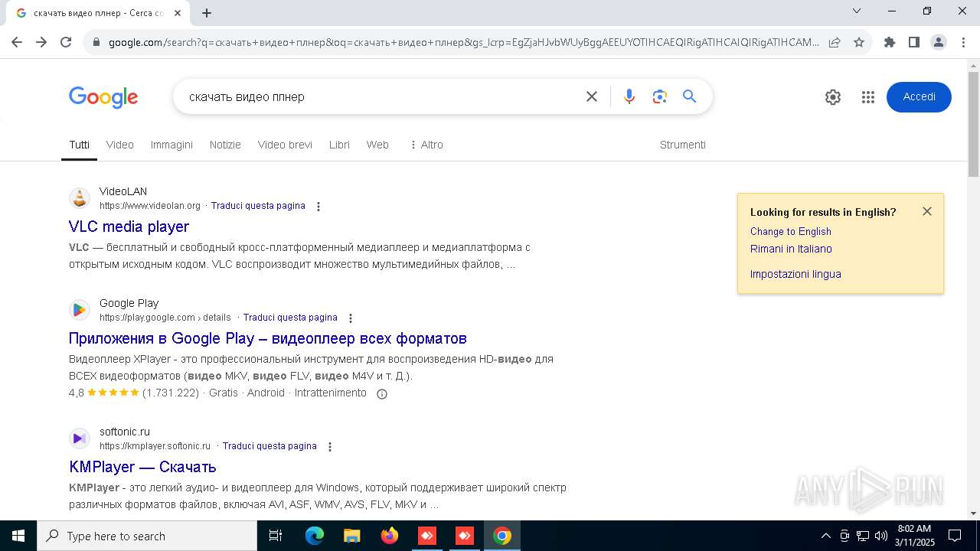Open File Explorer from the taskbar

[x=351, y=536]
